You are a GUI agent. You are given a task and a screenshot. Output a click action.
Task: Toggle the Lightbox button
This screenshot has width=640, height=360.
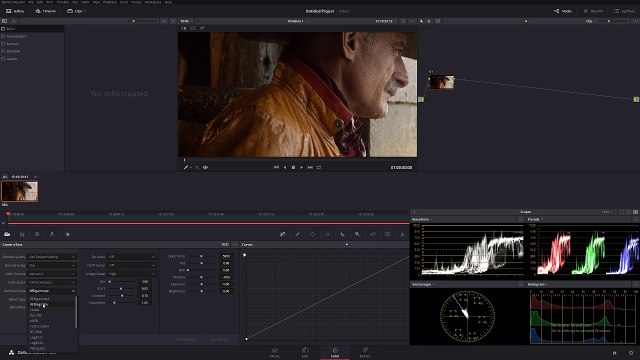[x=625, y=11]
